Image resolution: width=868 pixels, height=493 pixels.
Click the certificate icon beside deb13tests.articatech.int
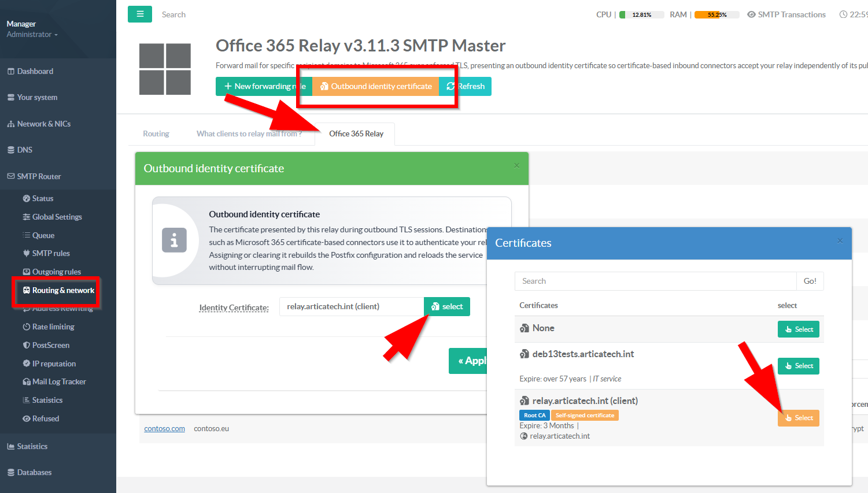click(x=525, y=354)
